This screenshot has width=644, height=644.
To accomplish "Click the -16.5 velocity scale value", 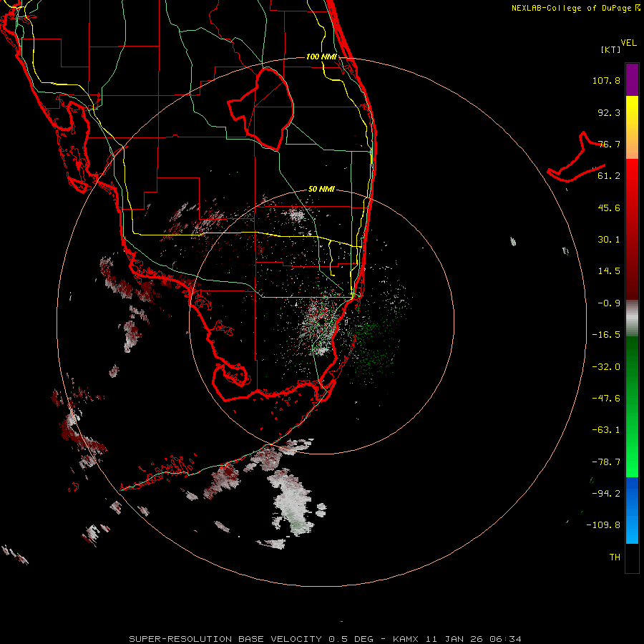I will click(x=606, y=335).
